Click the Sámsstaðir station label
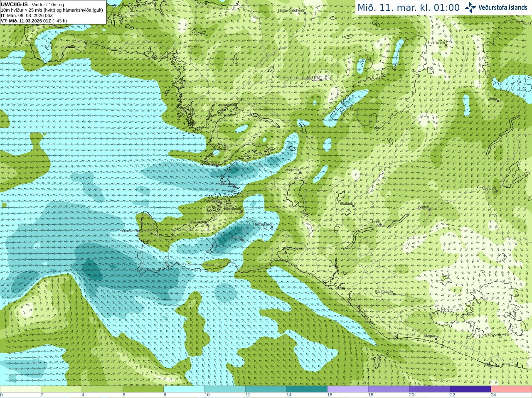 tap(384, 292)
